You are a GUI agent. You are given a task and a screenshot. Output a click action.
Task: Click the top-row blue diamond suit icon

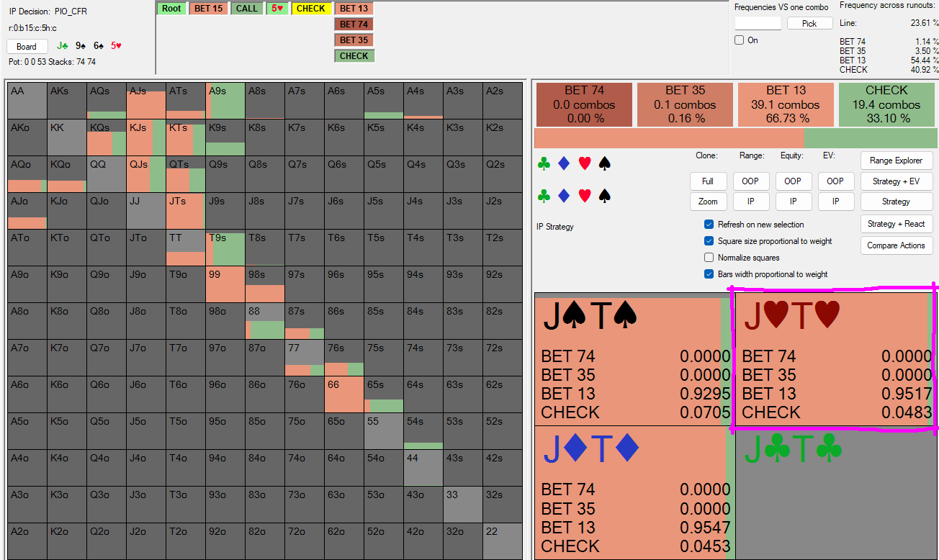tap(564, 164)
